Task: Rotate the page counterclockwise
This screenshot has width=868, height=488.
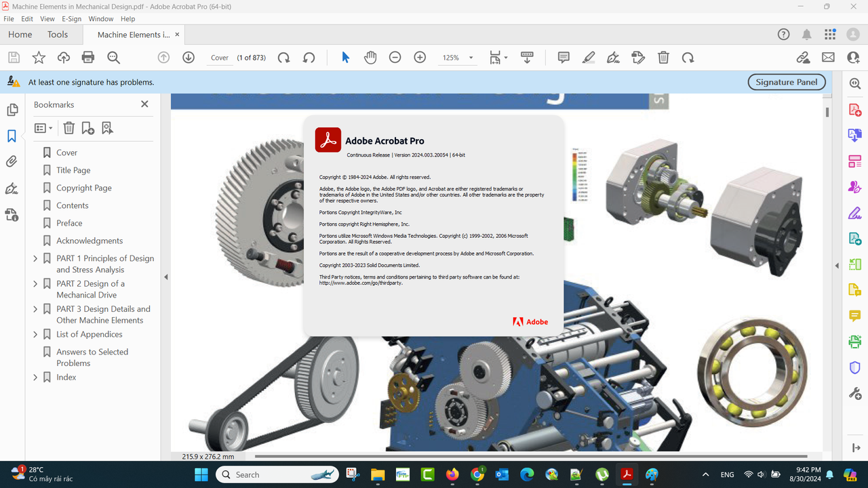Action: click(309, 58)
